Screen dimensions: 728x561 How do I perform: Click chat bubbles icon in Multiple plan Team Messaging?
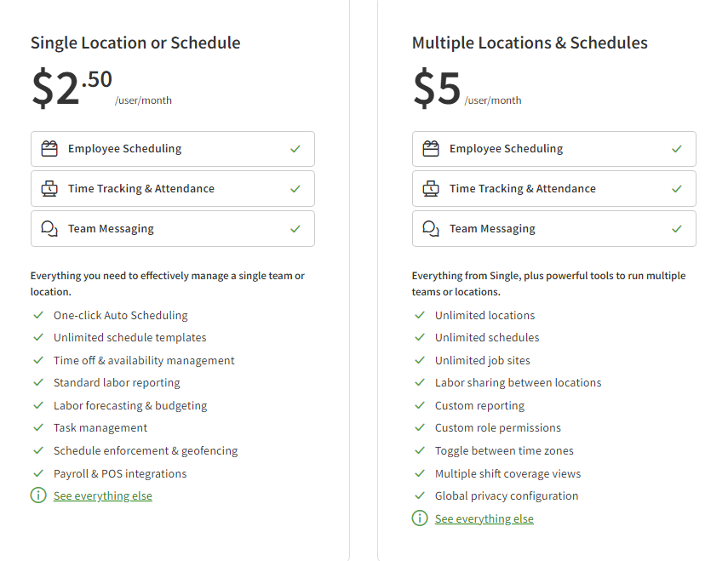(x=430, y=229)
